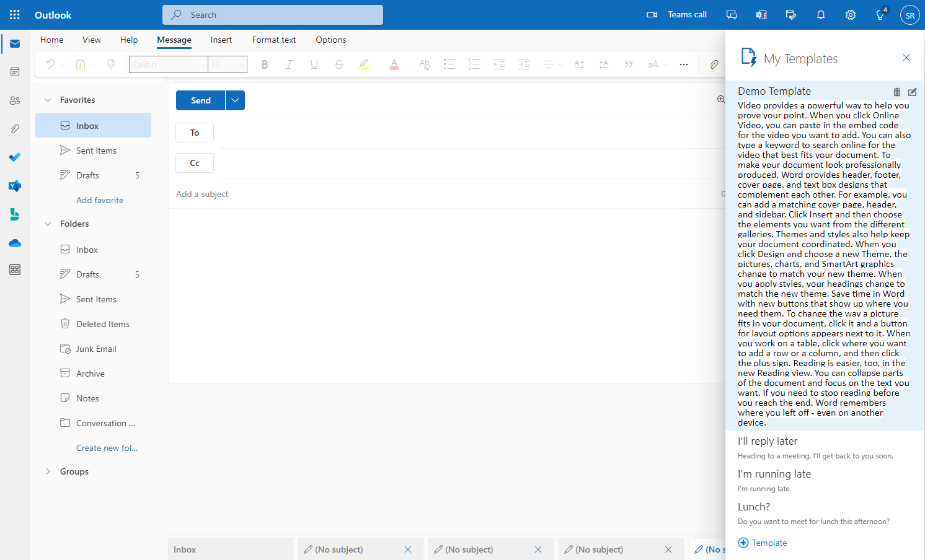Click the Add favorite link

point(100,200)
